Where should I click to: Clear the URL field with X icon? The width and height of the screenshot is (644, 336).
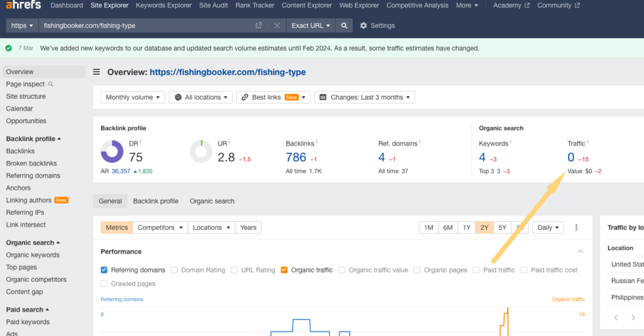[277, 26]
